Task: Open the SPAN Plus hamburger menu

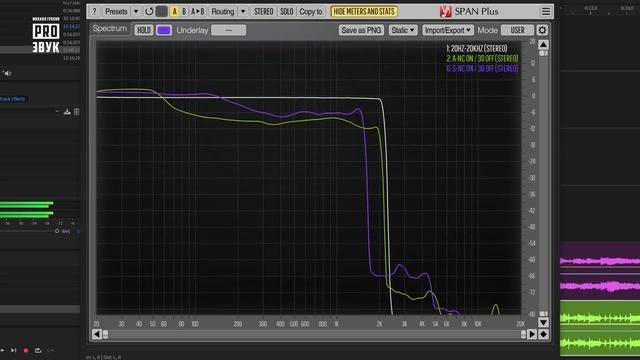Action: point(546,11)
